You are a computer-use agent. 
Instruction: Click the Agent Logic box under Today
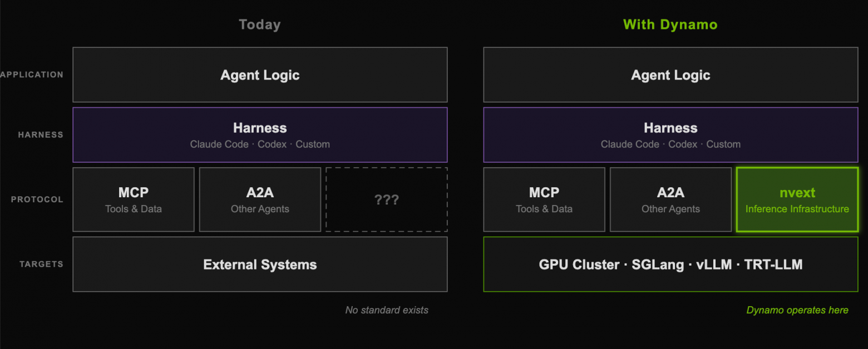pos(260,74)
